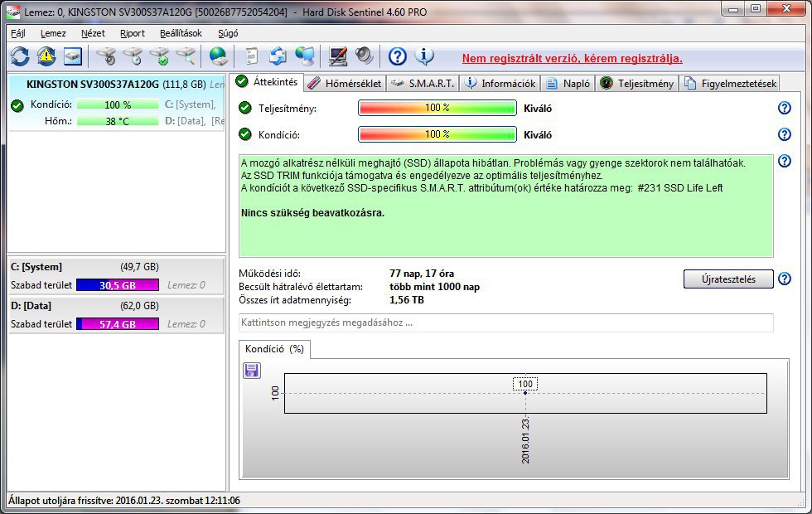812x514 pixels.
Task: Click the disk with speaker test icon
Action: pyautogui.click(x=107, y=56)
